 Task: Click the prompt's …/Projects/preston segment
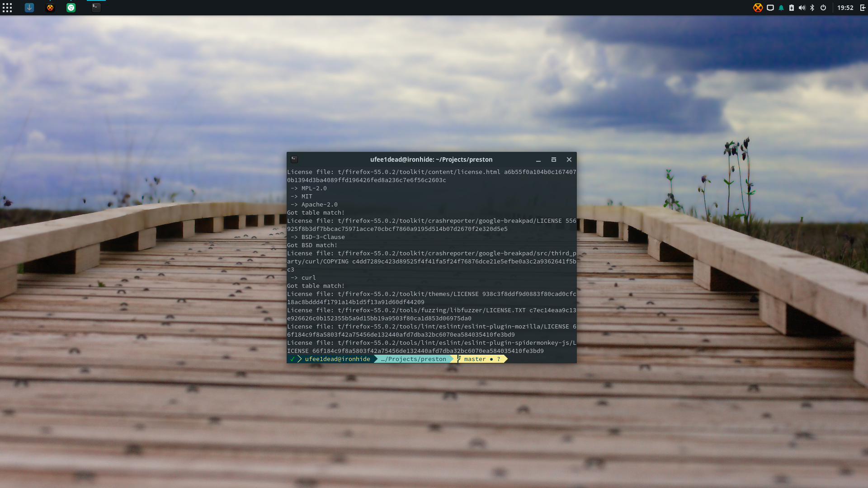(x=413, y=359)
